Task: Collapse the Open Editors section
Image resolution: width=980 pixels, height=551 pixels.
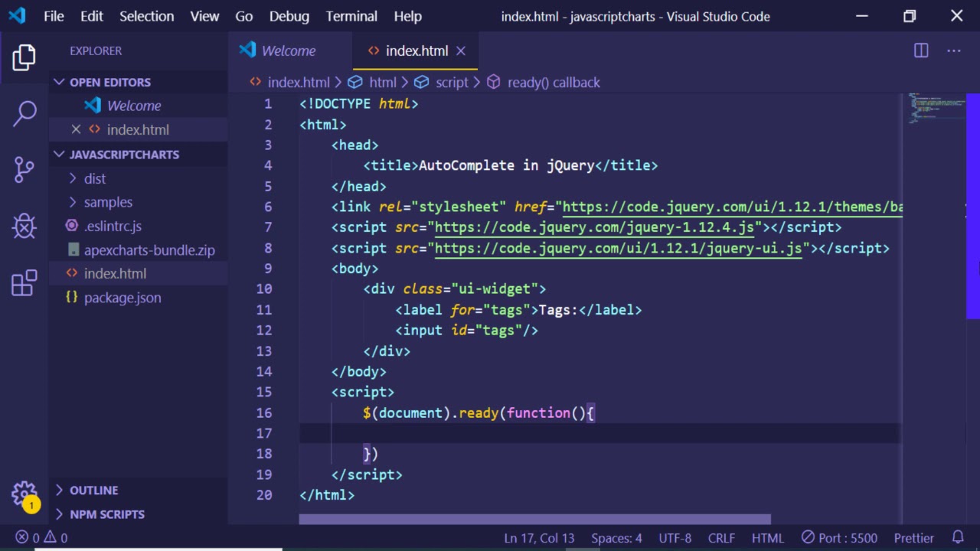Action: click(x=109, y=82)
